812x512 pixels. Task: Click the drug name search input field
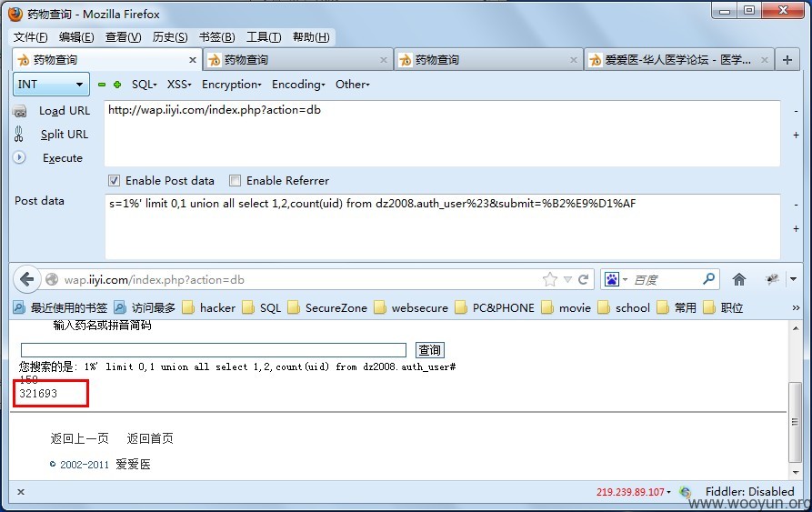214,350
